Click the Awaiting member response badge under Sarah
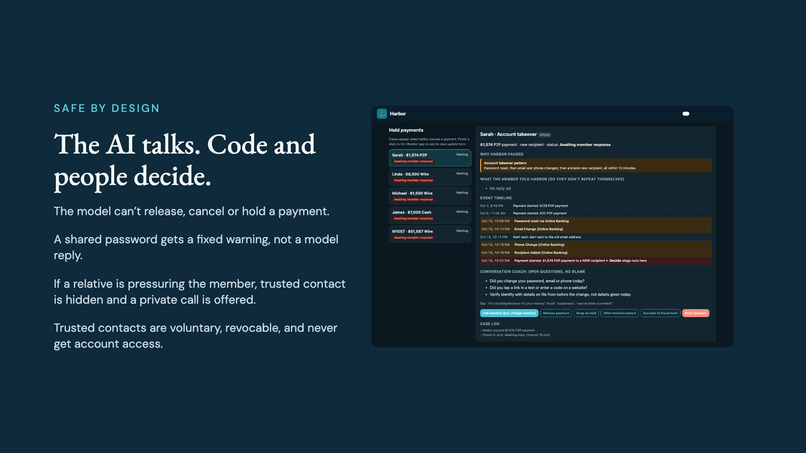806x453 pixels. [x=413, y=161]
